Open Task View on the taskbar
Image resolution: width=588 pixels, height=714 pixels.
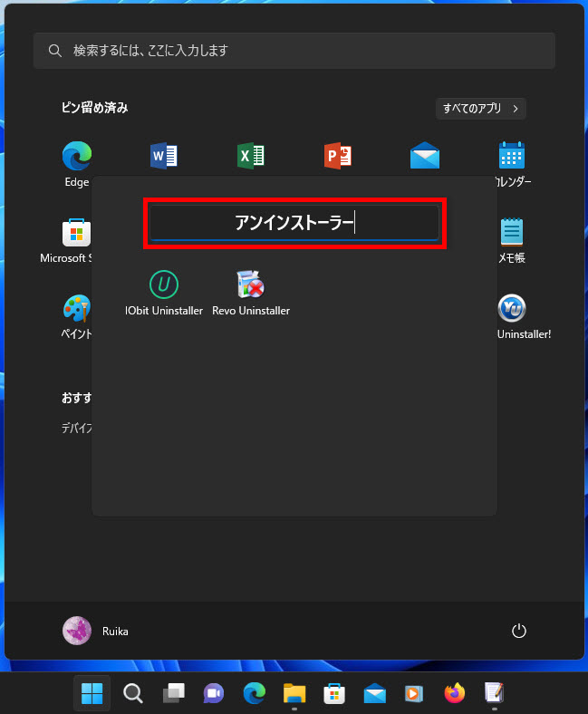click(x=173, y=693)
